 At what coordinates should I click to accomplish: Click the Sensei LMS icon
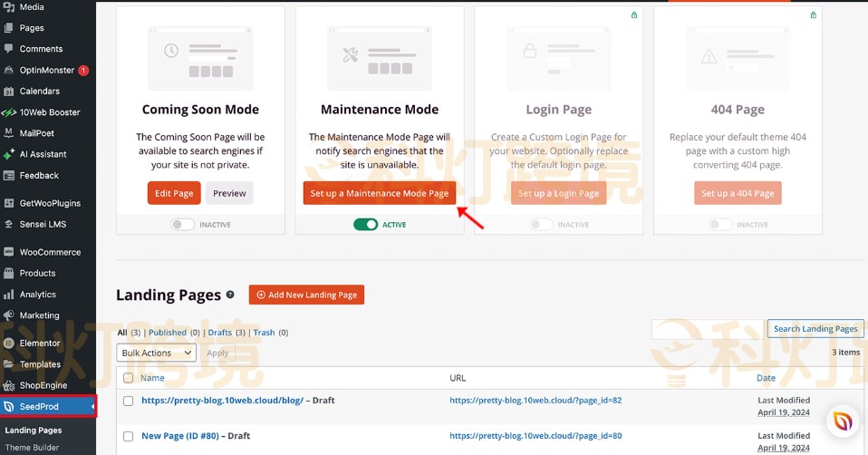click(x=8, y=224)
